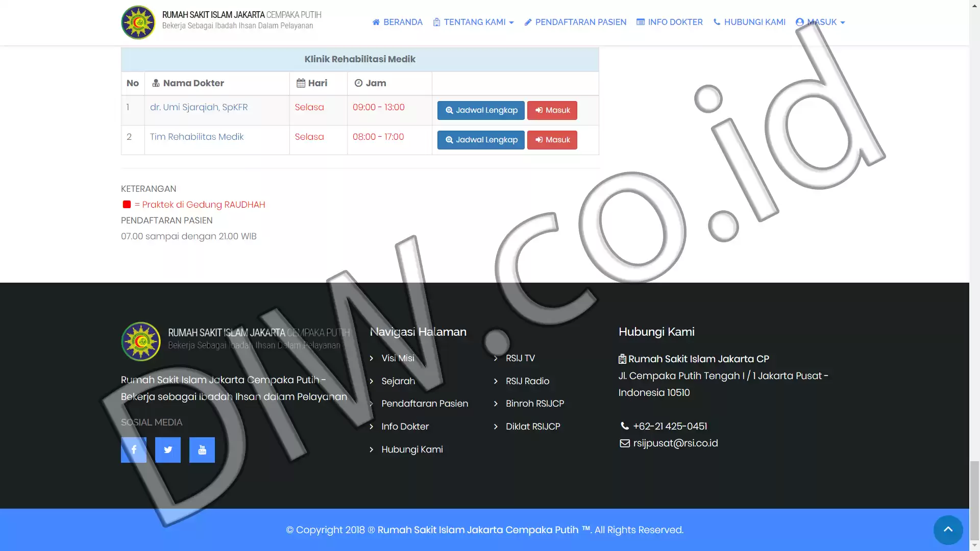
Task: Click the phone number +62-21 425-0451
Action: (670, 426)
